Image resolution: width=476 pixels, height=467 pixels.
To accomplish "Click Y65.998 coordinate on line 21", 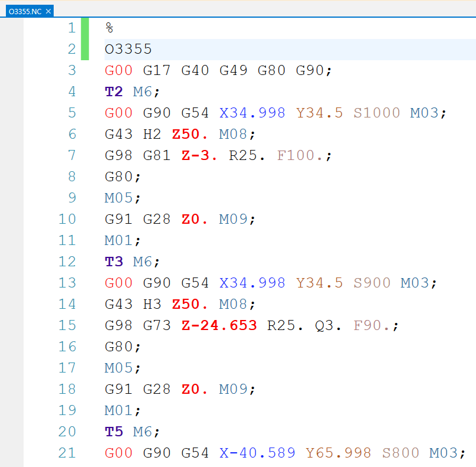I will click(x=338, y=453).
